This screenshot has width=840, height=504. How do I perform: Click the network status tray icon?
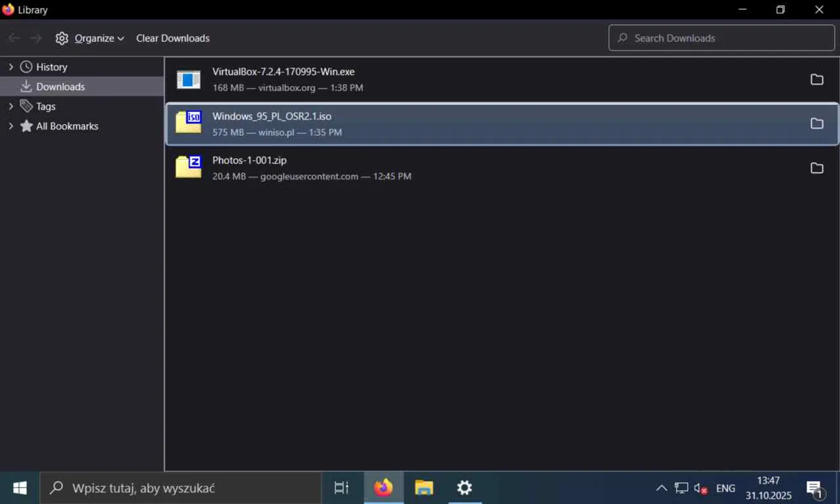[681, 488]
